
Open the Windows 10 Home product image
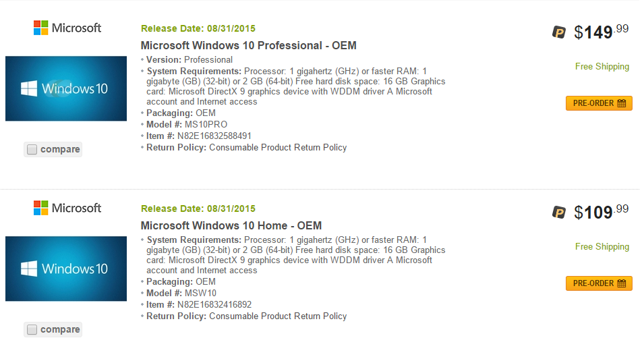click(66, 269)
